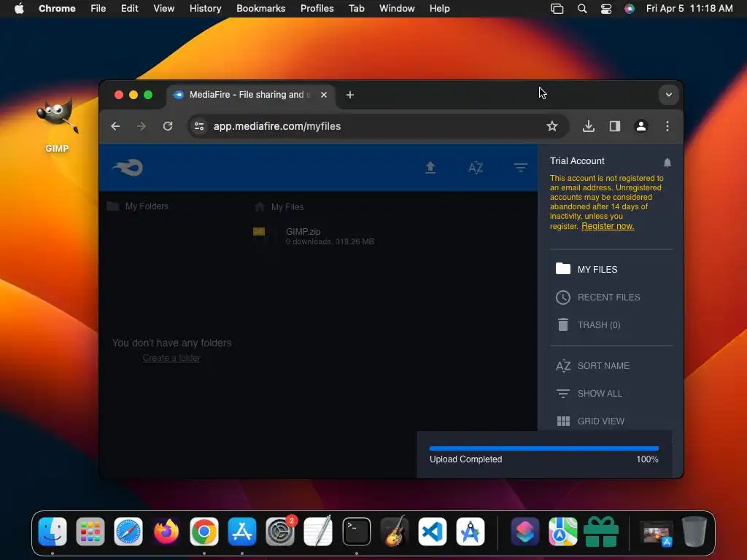This screenshot has width=747, height=560.
Task: Click Create a folder link
Action: (171, 358)
